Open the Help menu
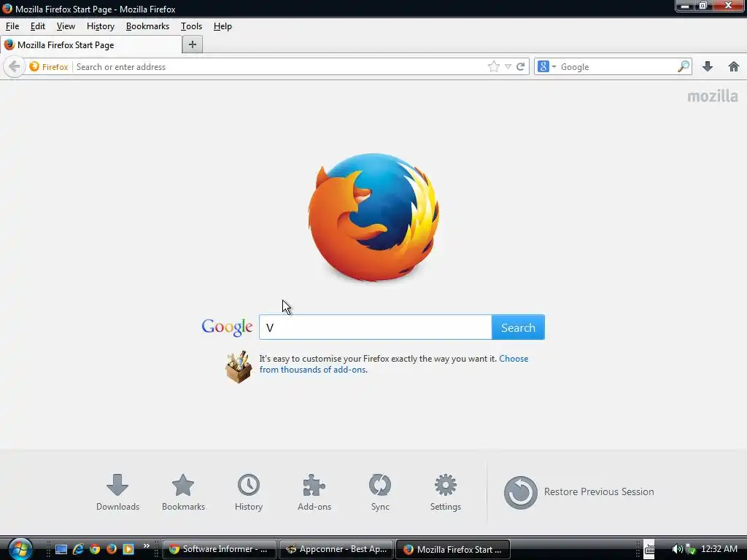 point(222,26)
